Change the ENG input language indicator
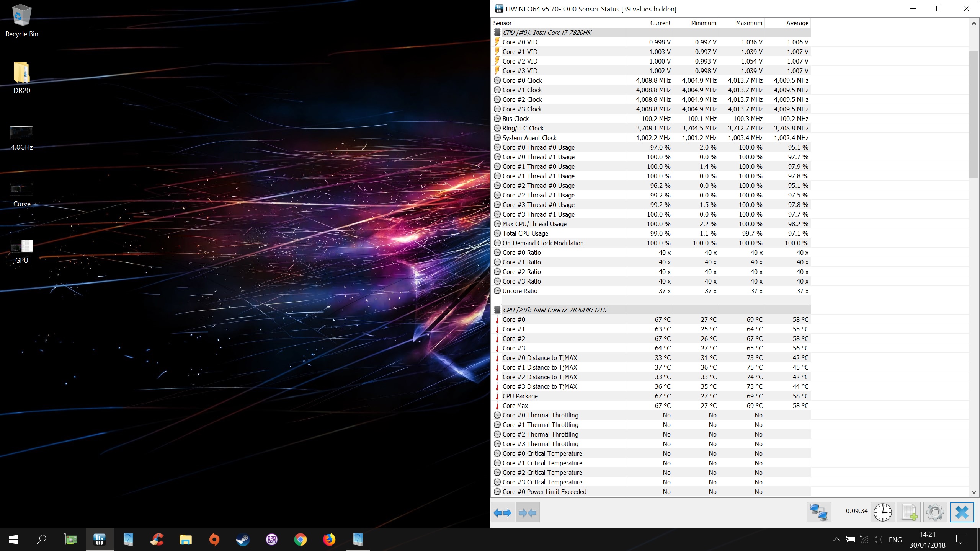Viewport: 980px width, 551px height. coord(895,540)
